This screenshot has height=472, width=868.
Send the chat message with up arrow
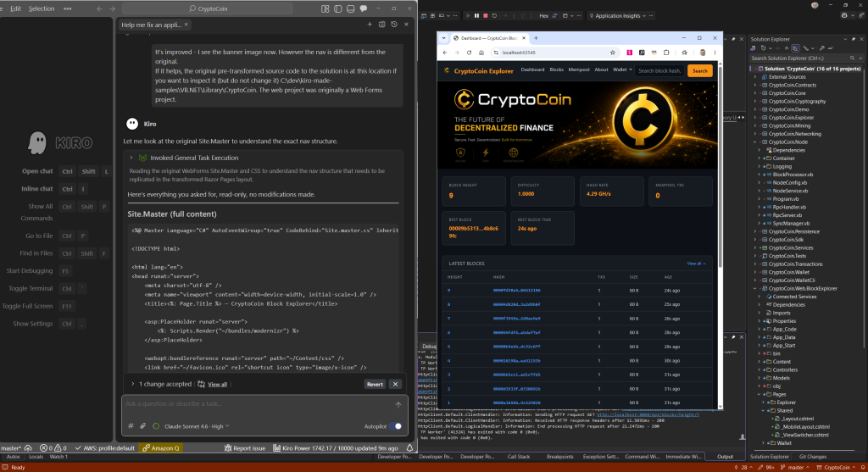[x=398, y=404]
